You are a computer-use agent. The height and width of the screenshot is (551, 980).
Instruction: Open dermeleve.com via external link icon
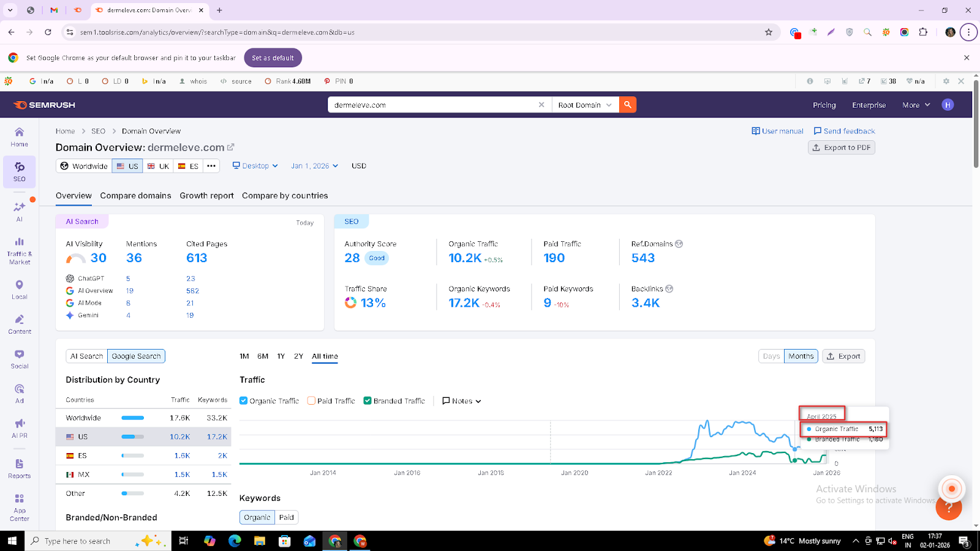[231, 147]
